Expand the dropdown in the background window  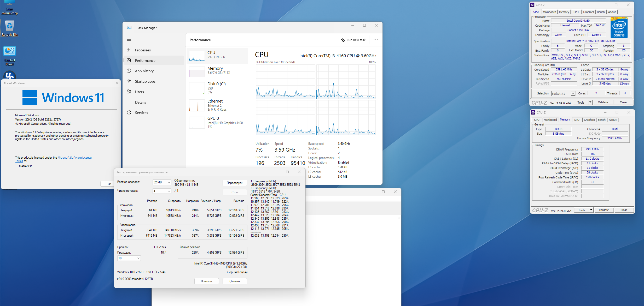pos(399,218)
